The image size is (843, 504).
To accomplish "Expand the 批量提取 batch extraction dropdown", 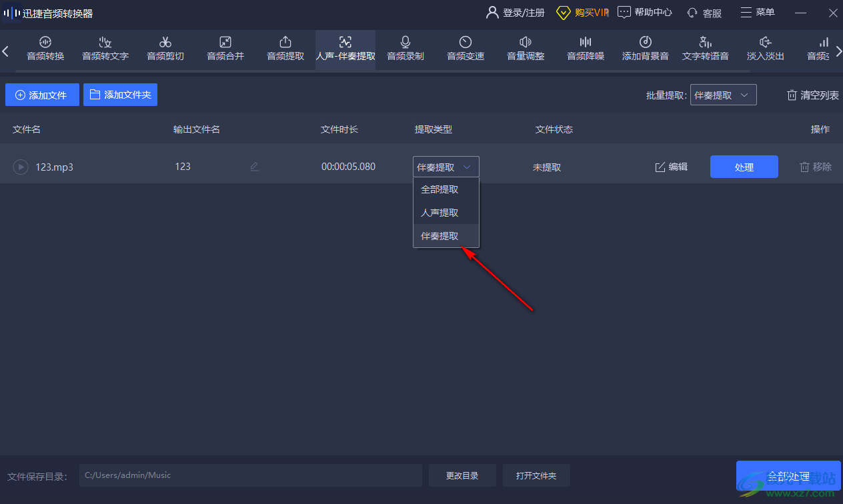I will point(723,95).
